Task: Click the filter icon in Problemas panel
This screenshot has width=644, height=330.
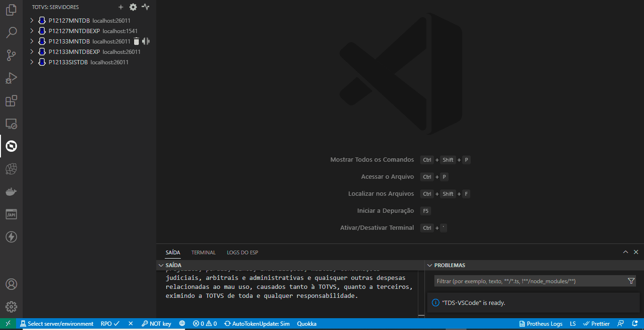Action: point(631,281)
